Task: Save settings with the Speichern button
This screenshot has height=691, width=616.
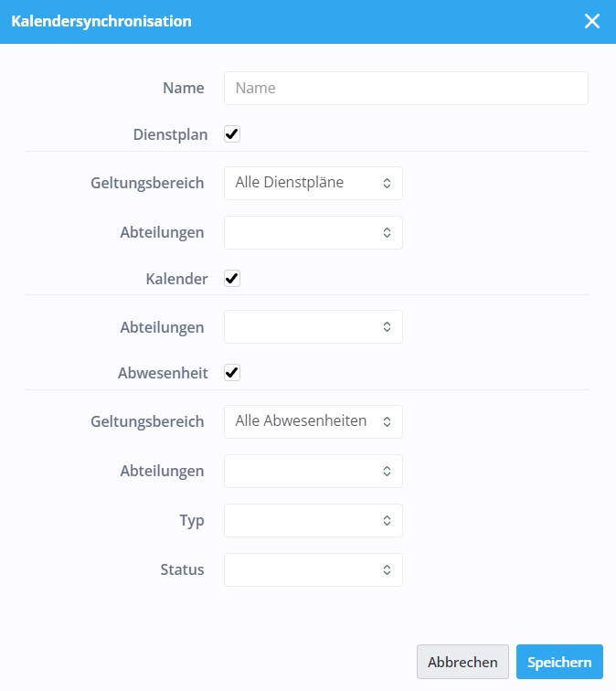Action: (x=559, y=662)
